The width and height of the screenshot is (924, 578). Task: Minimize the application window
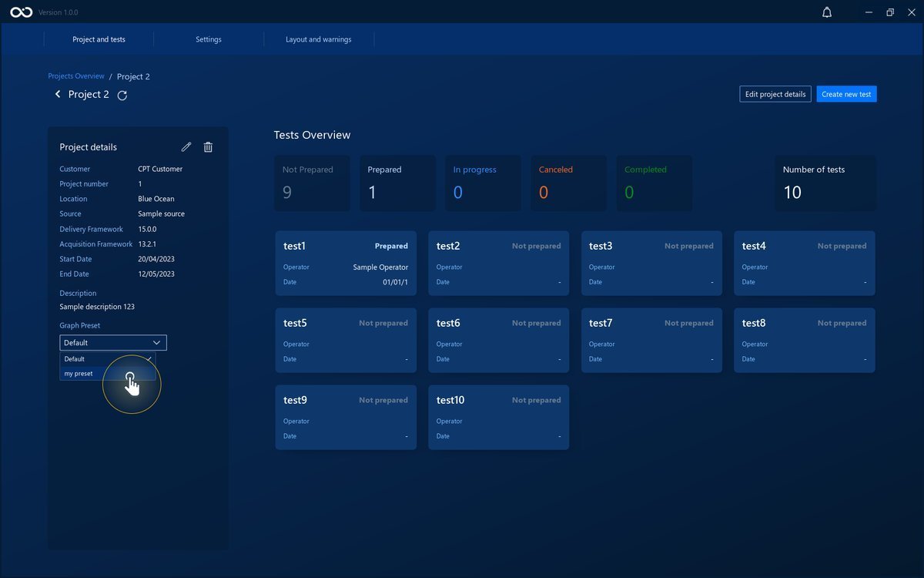coord(868,12)
